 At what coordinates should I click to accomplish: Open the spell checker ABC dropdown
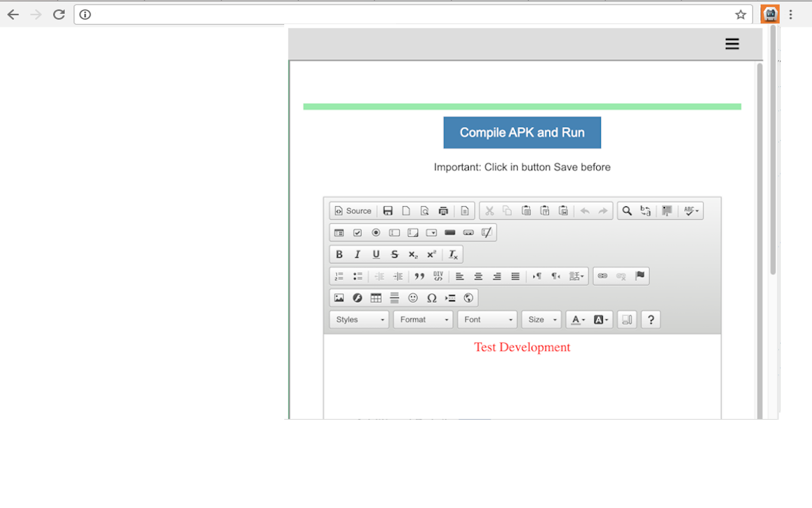point(691,211)
